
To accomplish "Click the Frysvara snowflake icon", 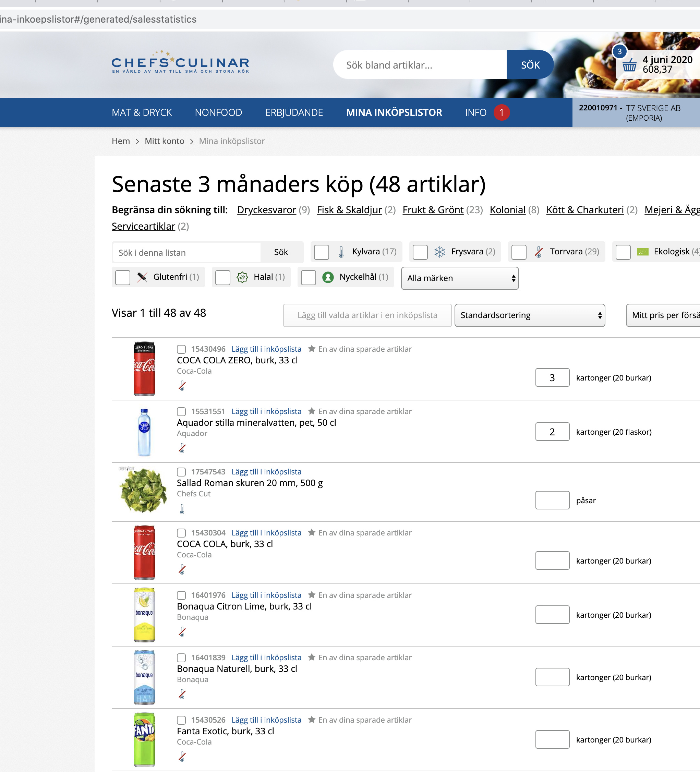I will 439,252.
